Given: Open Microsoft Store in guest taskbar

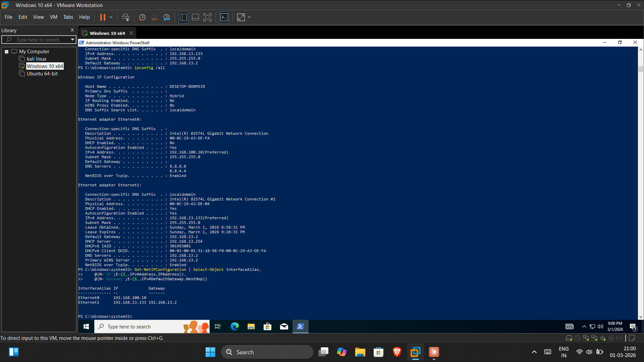Looking at the screenshot, I should pos(268,326).
